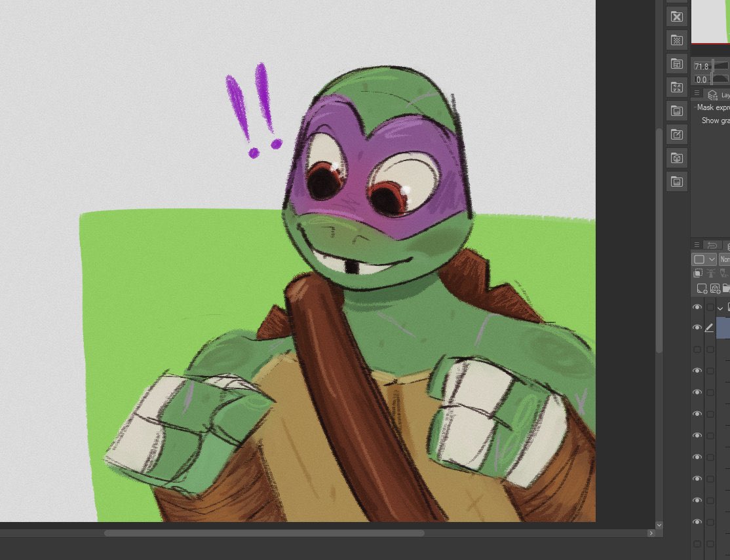
Task: Open the image material folder below the 3D cube folder
Action: click(x=676, y=181)
